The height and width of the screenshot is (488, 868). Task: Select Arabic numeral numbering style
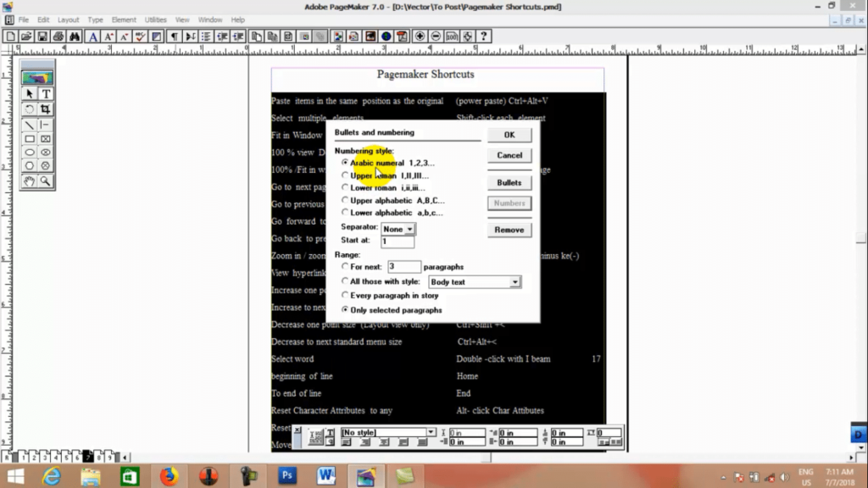point(388,163)
